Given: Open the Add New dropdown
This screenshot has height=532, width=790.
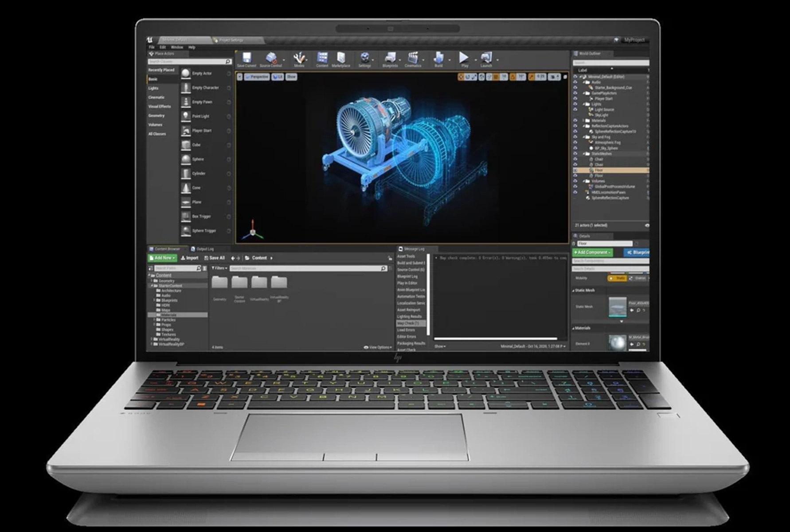Looking at the screenshot, I should [x=162, y=258].
